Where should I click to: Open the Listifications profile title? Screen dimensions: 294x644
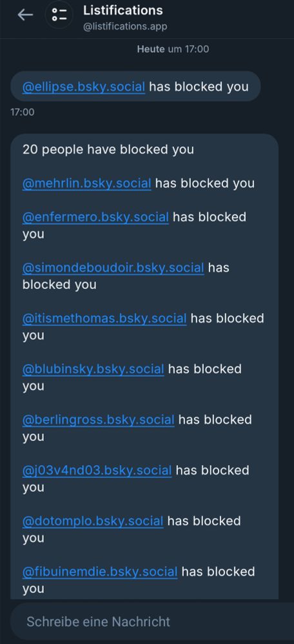point(123,10)
